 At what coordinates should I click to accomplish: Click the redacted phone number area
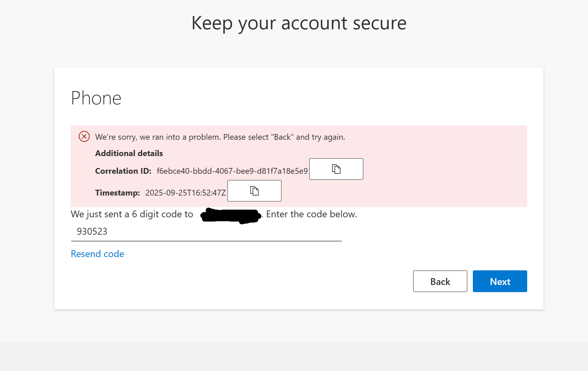231,216
